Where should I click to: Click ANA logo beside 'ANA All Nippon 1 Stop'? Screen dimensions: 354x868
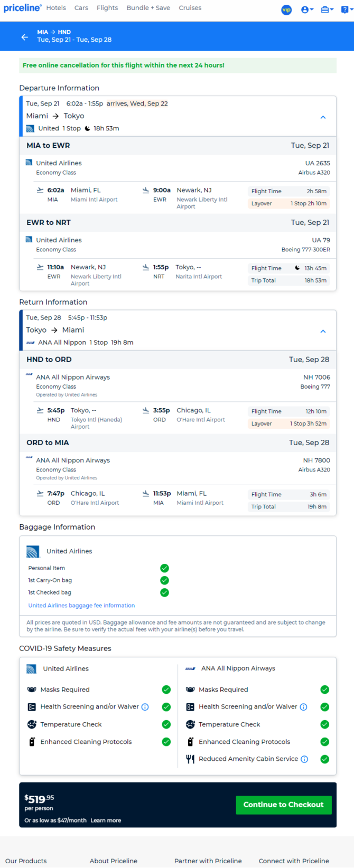pos(30,343)
